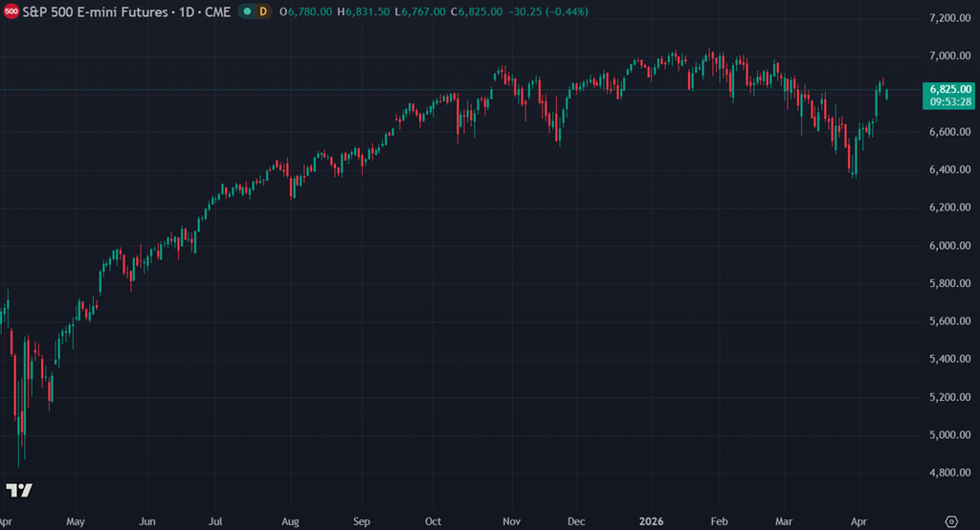Click the current price label 6,825.00
This screenshot has height=530, width=980.
coord(949,88)
